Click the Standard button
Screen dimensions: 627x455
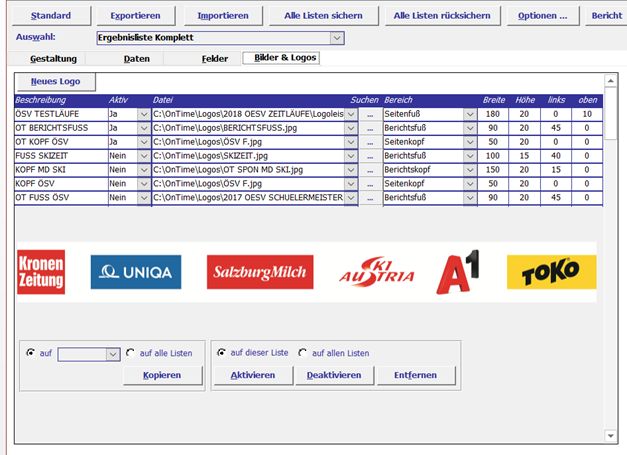click(51, 16)
